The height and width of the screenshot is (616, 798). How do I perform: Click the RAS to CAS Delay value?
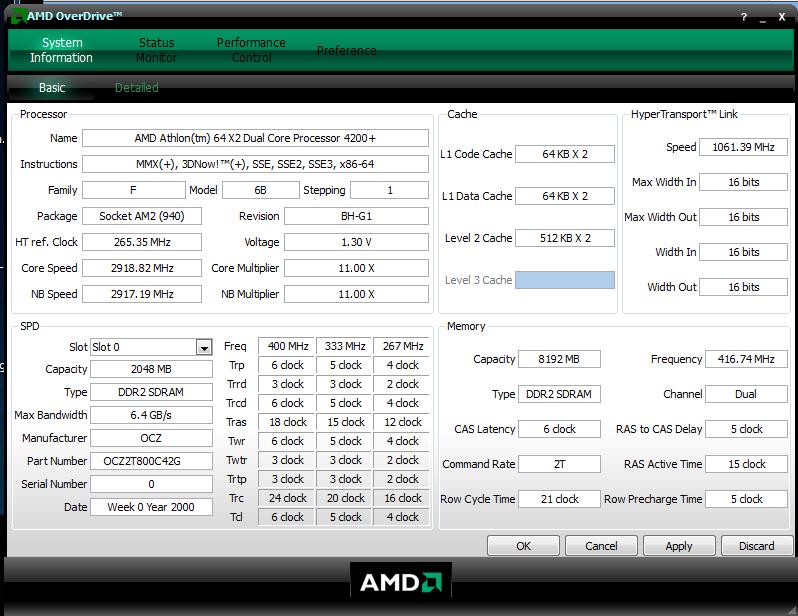pos(746,429)
